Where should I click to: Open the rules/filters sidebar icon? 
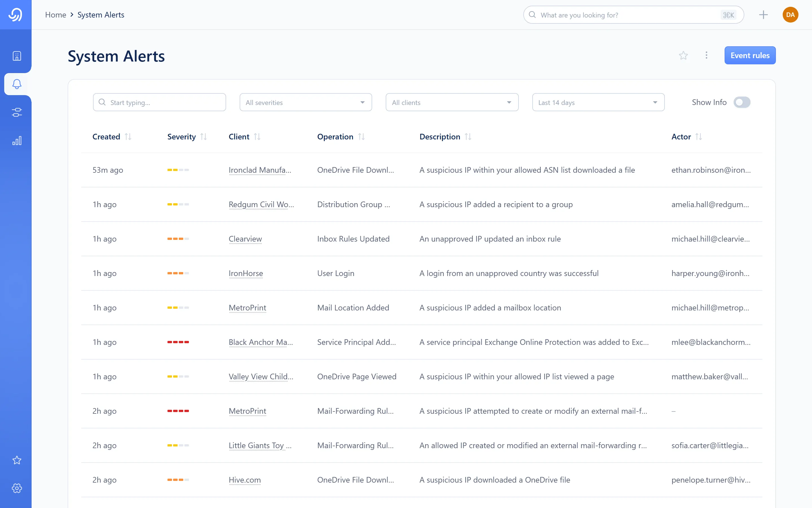pyautogui.click(x=17, y=112)
